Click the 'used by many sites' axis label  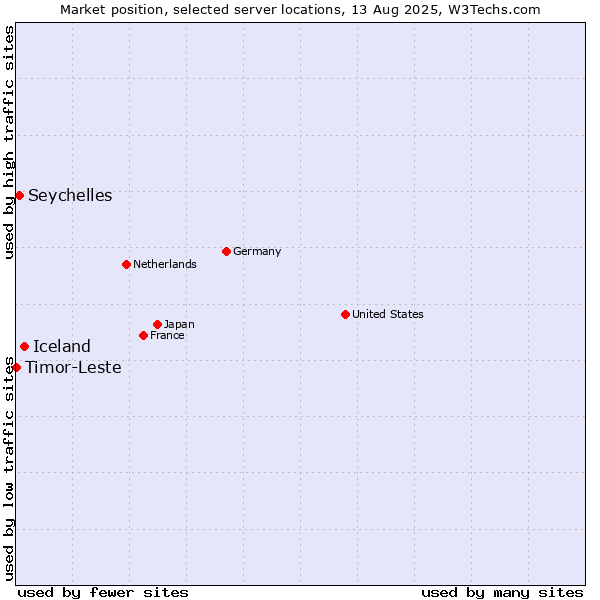[x=502, y=593]
